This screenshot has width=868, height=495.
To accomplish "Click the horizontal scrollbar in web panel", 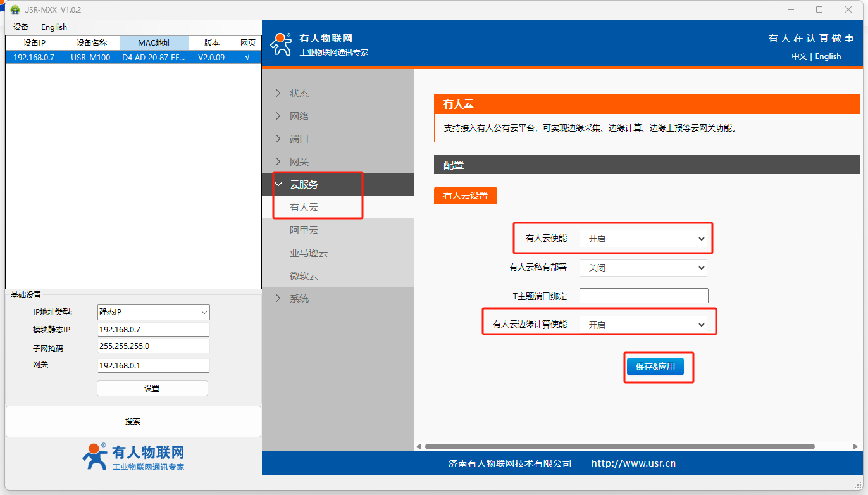I will [x=619, y=446].
